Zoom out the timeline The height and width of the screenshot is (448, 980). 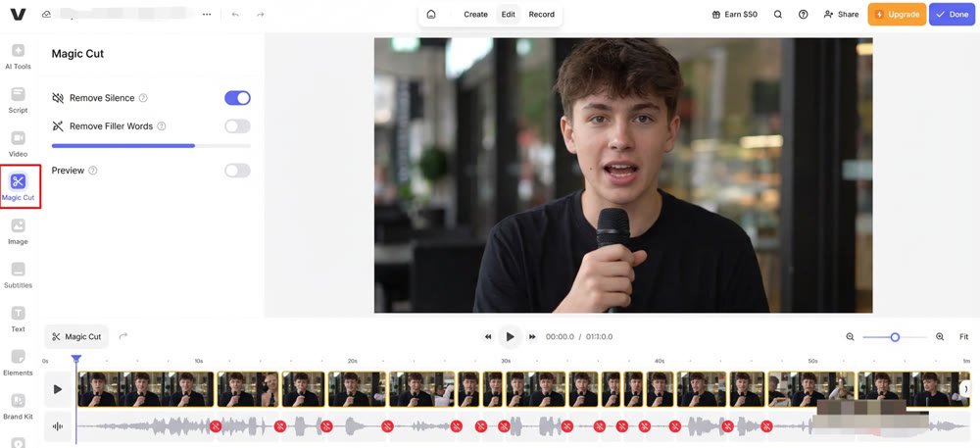pyautogui.click(x=850, y=337)
